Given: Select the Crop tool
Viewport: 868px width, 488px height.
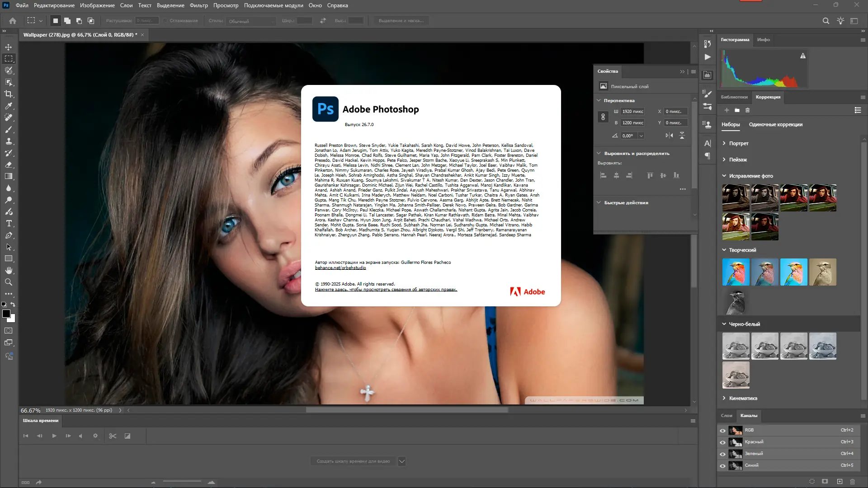Looking at the screenshot, I should click(9, 94).
